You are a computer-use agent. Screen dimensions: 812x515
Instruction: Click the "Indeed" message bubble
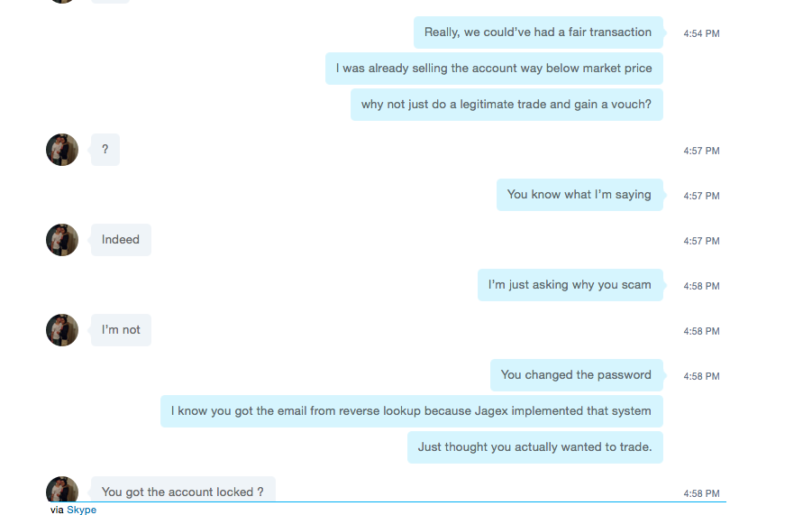121,240
